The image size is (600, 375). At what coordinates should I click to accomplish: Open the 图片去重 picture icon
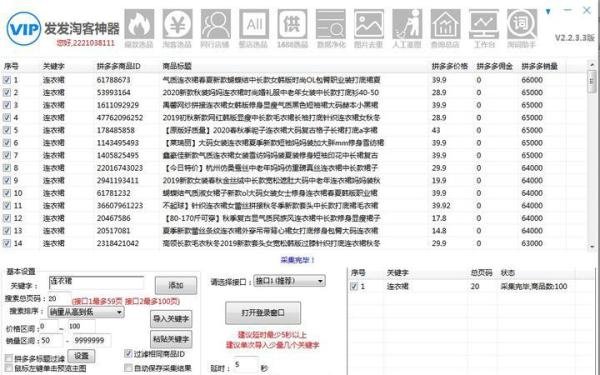tap(368, 24)
